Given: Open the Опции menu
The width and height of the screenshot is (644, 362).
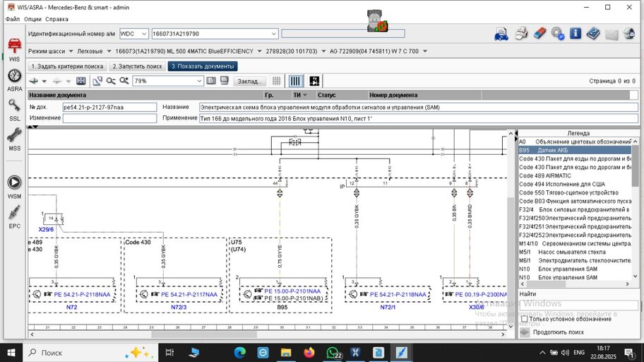Looking at the screenshot, I should (x=32, y=19).
